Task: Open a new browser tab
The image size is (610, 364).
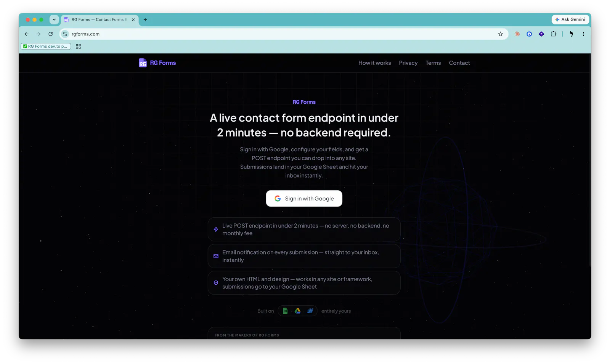Action: pyautogui.click(x=145, y=19)
